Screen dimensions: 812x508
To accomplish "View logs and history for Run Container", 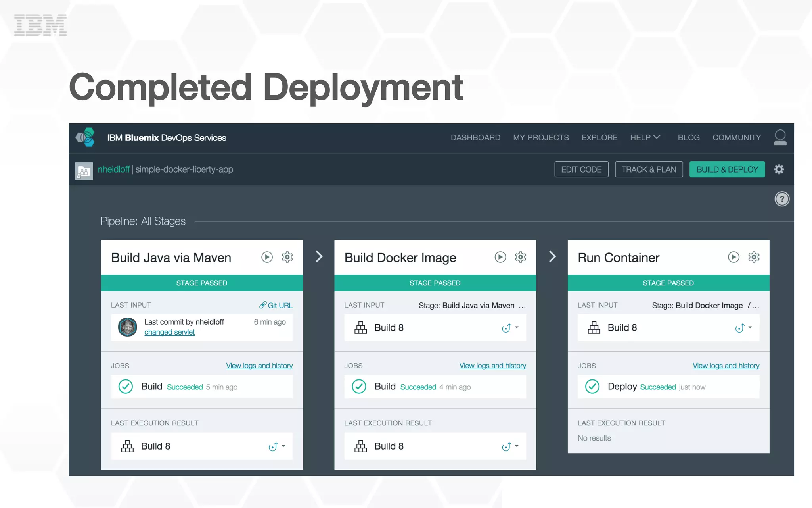I will pos(726,366).
